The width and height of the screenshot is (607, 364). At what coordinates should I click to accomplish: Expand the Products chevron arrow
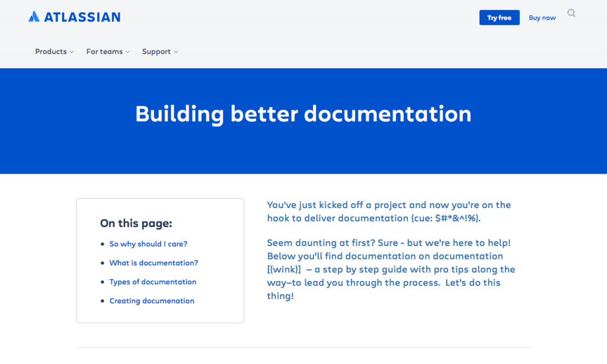pyautogui.click(x=72, y=52)
